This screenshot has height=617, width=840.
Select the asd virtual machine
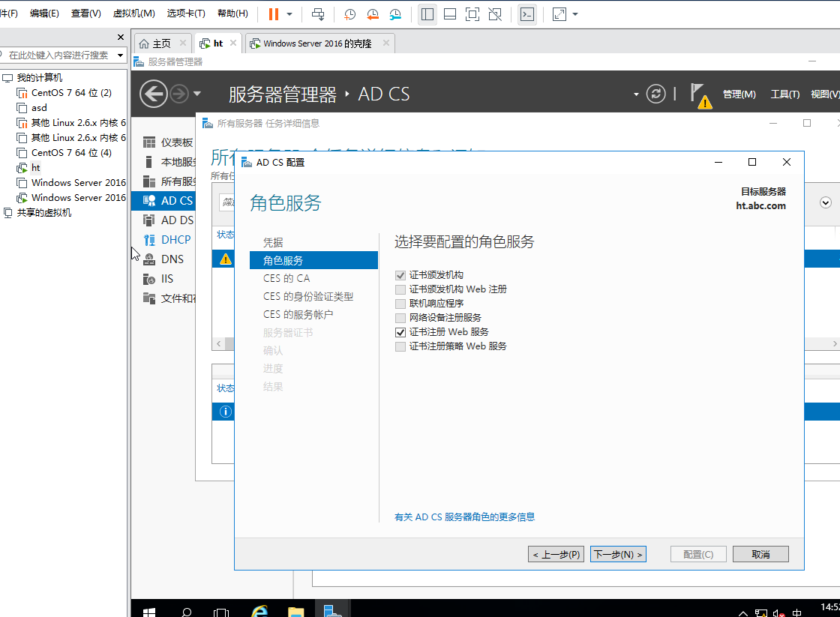[39, 108]
